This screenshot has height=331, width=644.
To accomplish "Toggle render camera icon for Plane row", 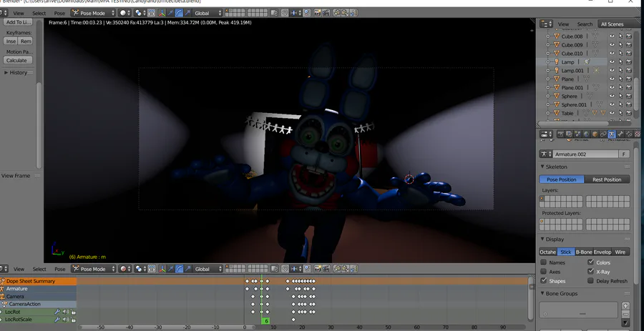I will point(629,79).
